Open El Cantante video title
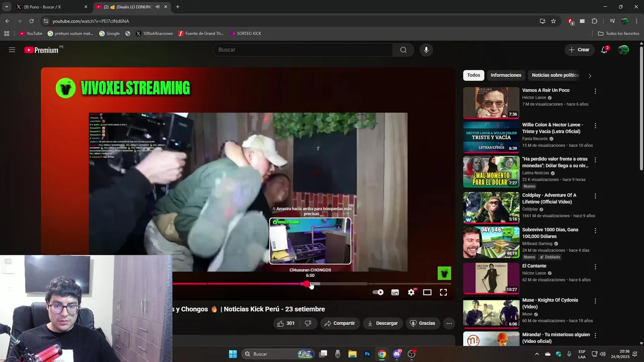644x362 pixels. (x=534, y=266)
